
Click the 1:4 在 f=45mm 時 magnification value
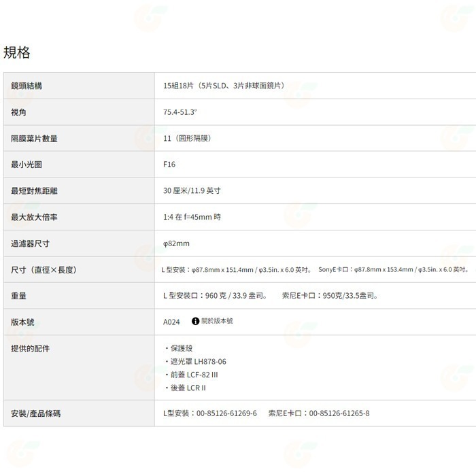click(x=192, y=217)
